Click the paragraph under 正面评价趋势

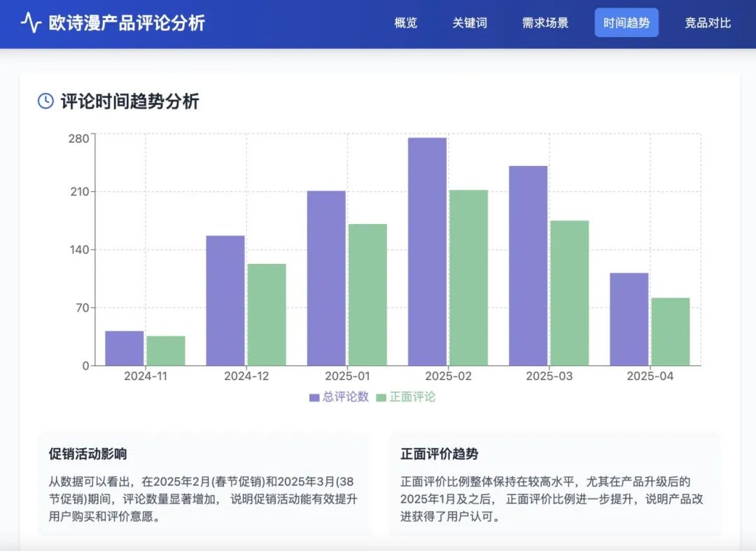[552, 499]
